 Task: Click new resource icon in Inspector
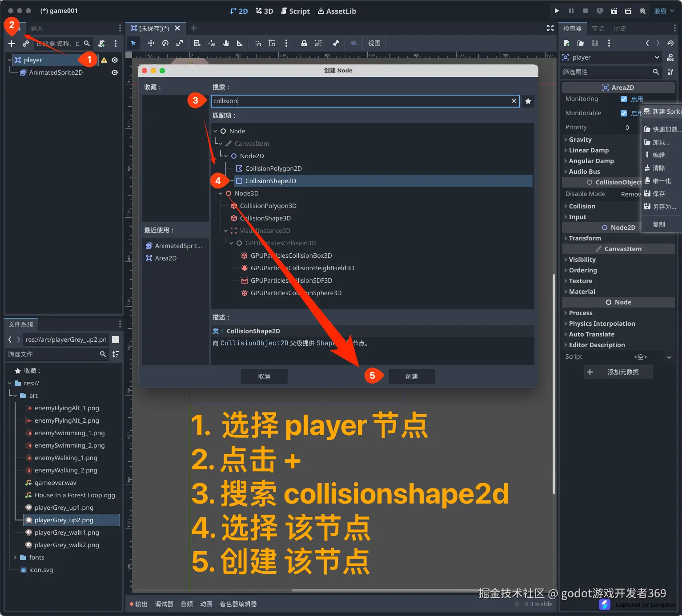566,43
